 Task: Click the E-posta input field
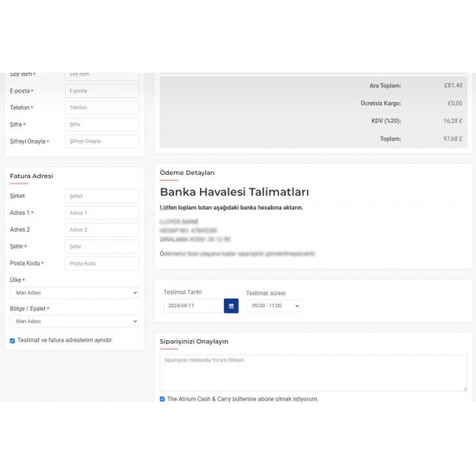pos(102,91)
